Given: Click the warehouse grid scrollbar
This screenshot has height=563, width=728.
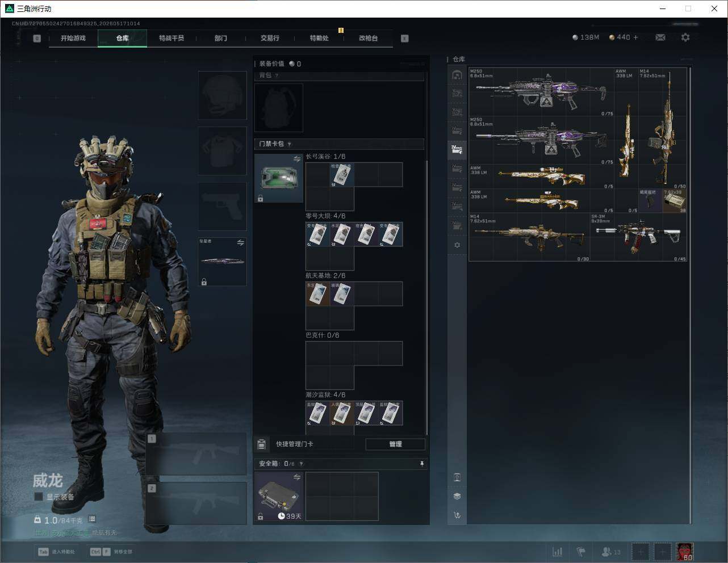Looking at the screenshot, I should (691, 295).
